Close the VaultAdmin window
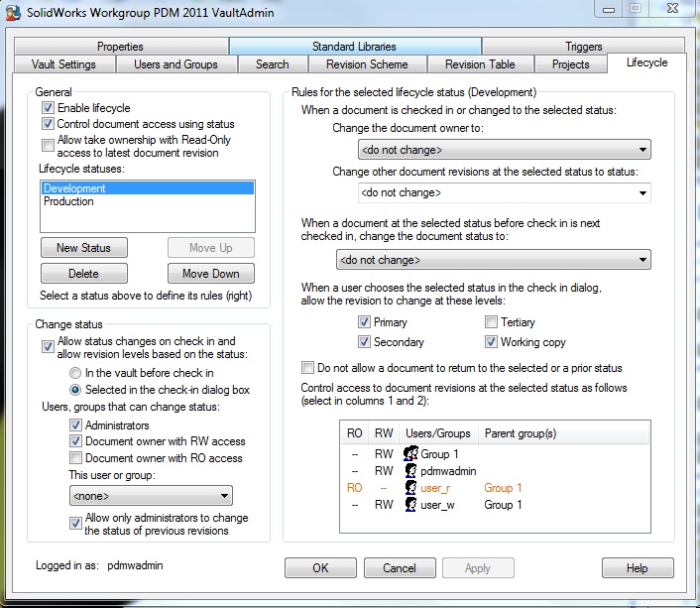Viewport: 700px width, 608px height. [673, 8]
